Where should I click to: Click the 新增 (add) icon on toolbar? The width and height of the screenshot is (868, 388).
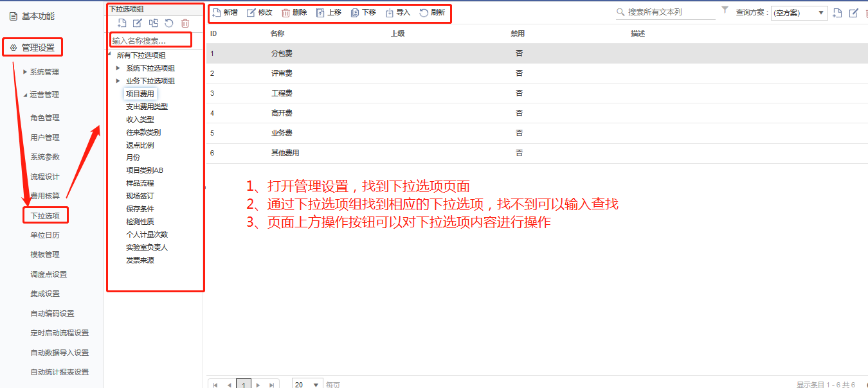coord(216,12)
